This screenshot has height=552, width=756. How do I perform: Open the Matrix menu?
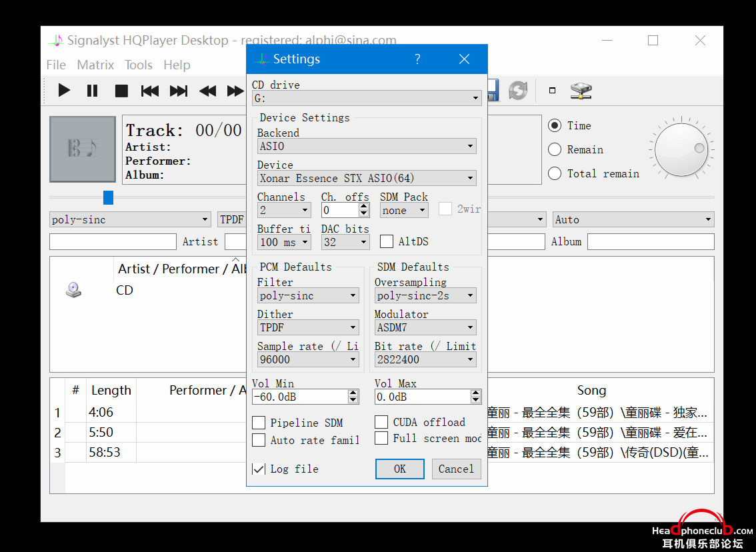[x=95, y=65]
